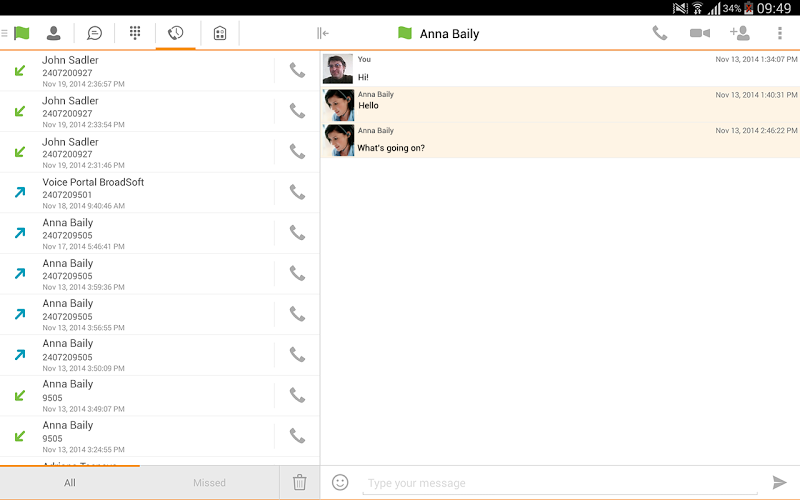Switch to the Missed calls filter
Image resolution: width=800 pixels, height=500 pixels.
[x=209, y=483]
